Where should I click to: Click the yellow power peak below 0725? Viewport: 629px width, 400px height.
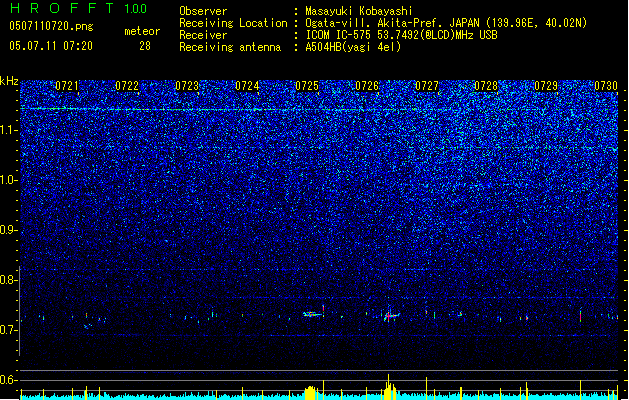310,392
